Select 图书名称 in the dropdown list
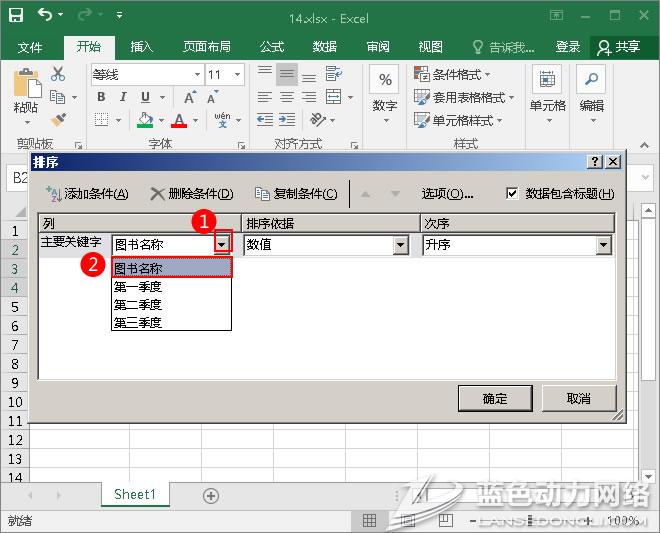 point(172,268)
